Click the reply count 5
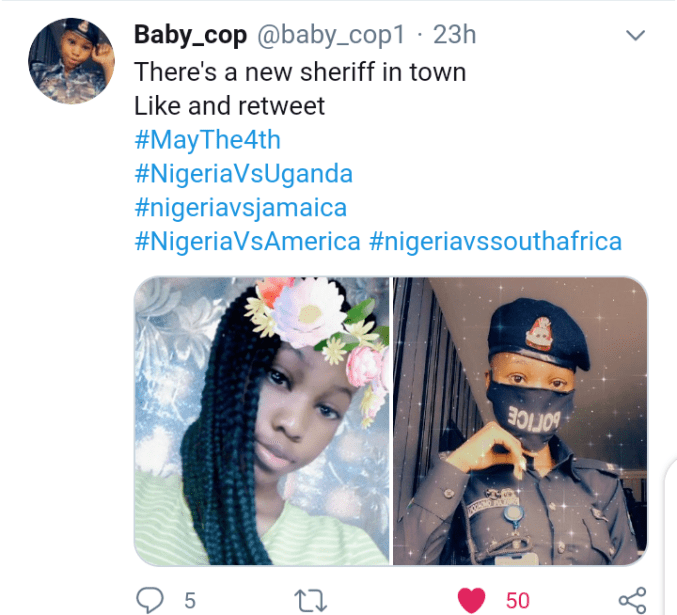Screen dimensions: 677x615 click(189, 600)
